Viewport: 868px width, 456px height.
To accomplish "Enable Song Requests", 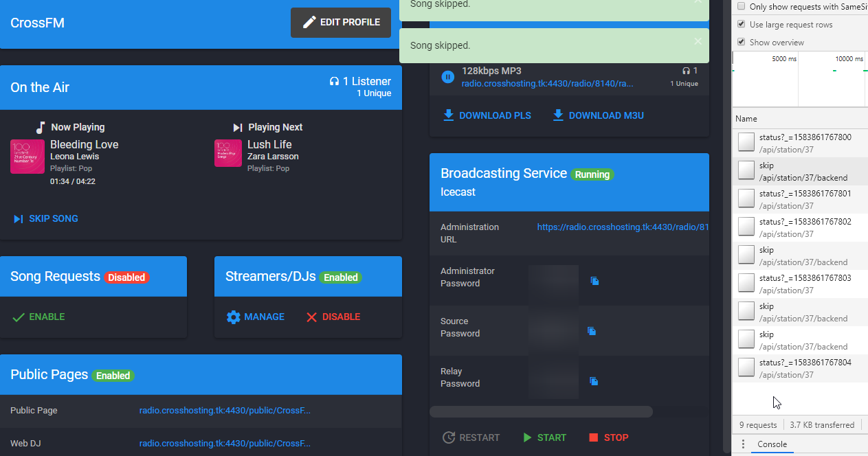I will click(x=38, y=317).
